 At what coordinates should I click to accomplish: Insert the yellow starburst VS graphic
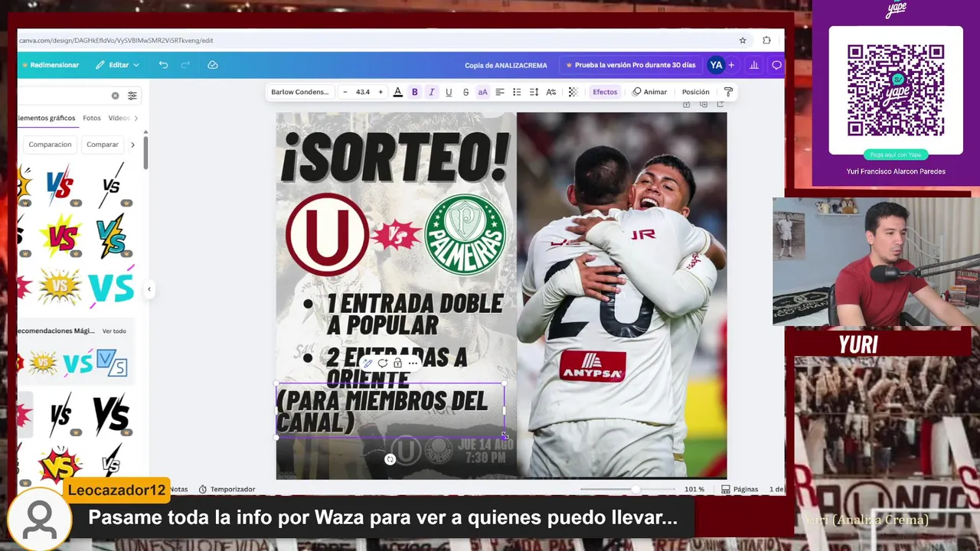(60, 287)
